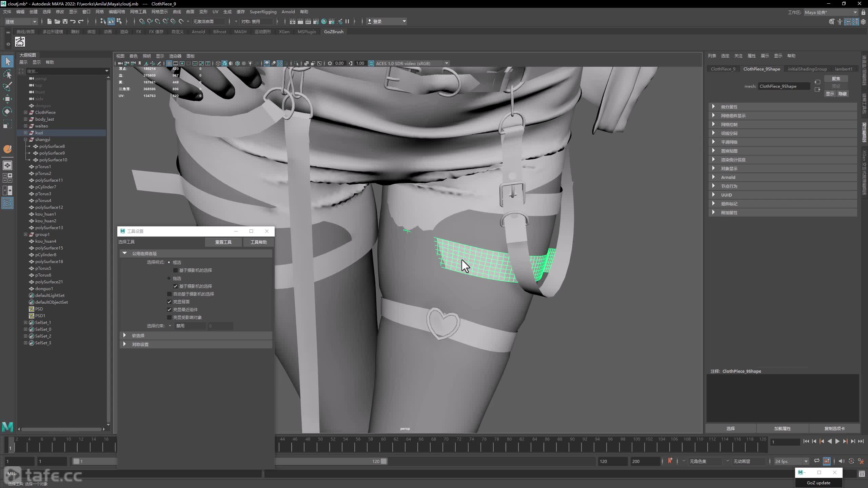Click the 工具帮助 button
This screenshot has height=488, width=868.
click(259, 242)
